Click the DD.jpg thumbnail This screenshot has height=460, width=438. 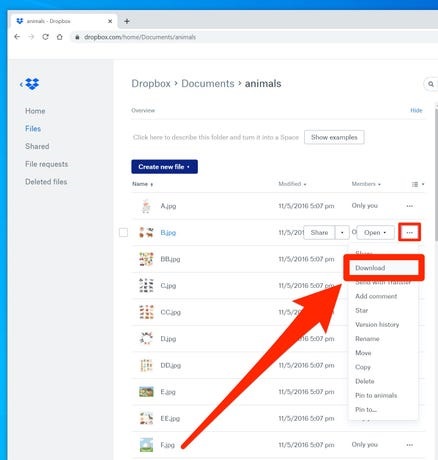click(146, 365)
